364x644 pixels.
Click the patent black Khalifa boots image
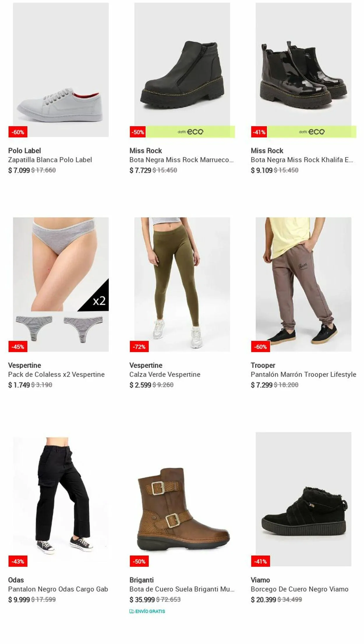[303, 70]
